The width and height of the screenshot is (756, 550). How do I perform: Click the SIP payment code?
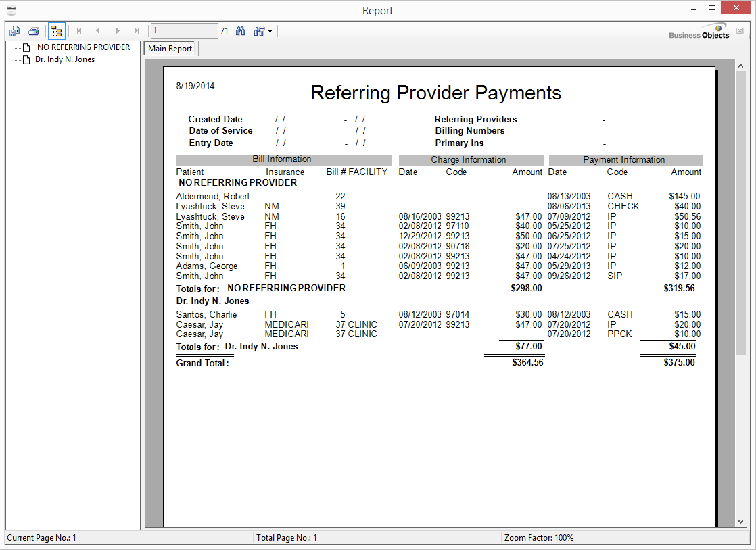[615, 276]
